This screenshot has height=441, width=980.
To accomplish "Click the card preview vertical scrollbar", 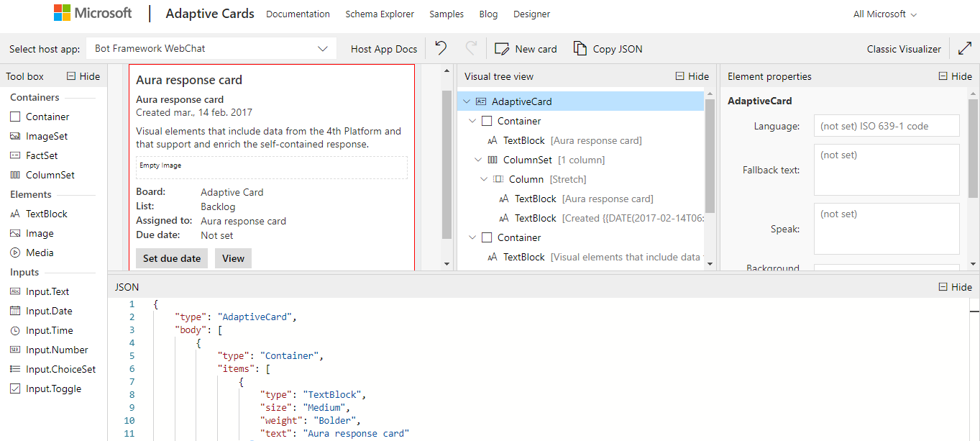I will 447,164.
